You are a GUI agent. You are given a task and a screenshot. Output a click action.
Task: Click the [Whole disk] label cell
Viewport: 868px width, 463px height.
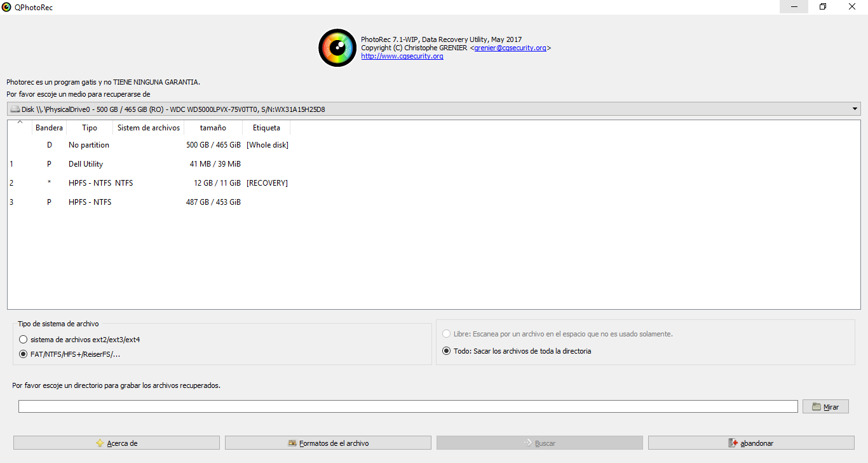[268, 145]
